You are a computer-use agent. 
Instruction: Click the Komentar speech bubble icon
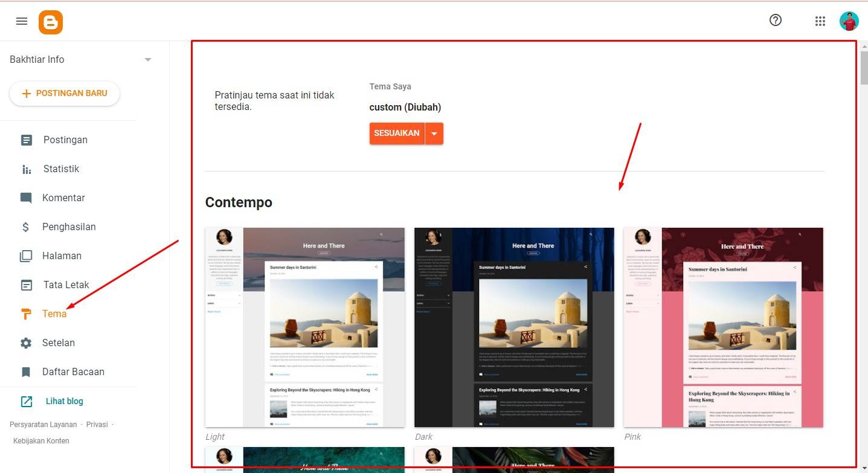click(26, 198)
